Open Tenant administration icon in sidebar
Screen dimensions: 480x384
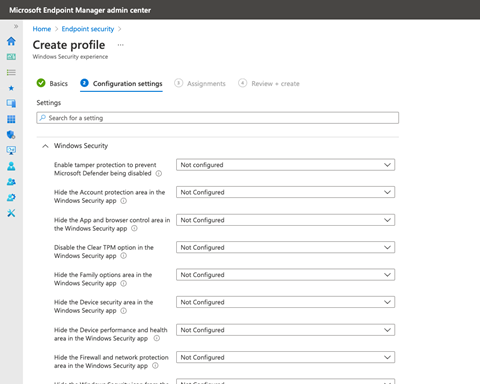(11, 197)
